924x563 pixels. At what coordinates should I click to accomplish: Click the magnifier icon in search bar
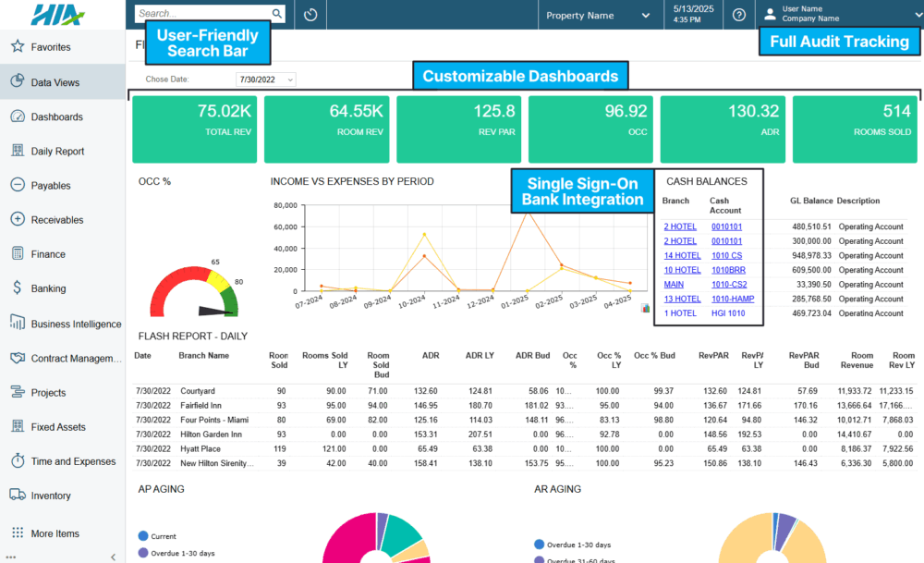pyautogui.click(x=276, y=15)
